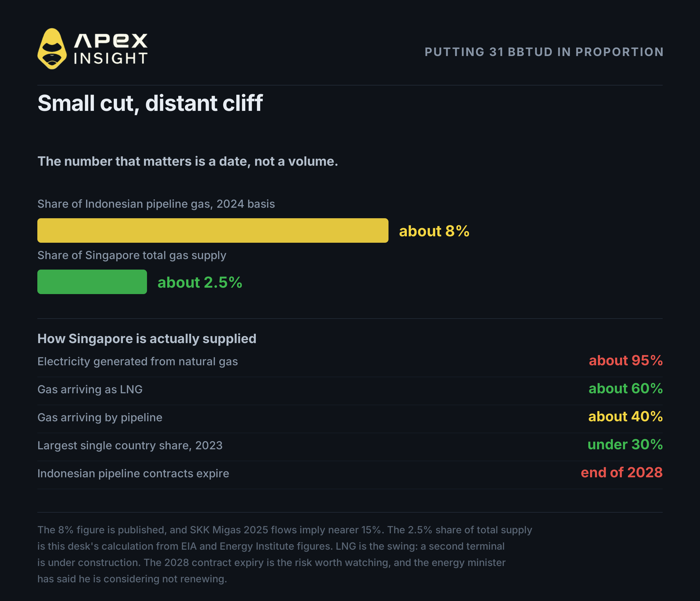Screen dimensions: 700x601
Task: Select the 'Gas arriving as LNG' row
Action: [350, 389]
